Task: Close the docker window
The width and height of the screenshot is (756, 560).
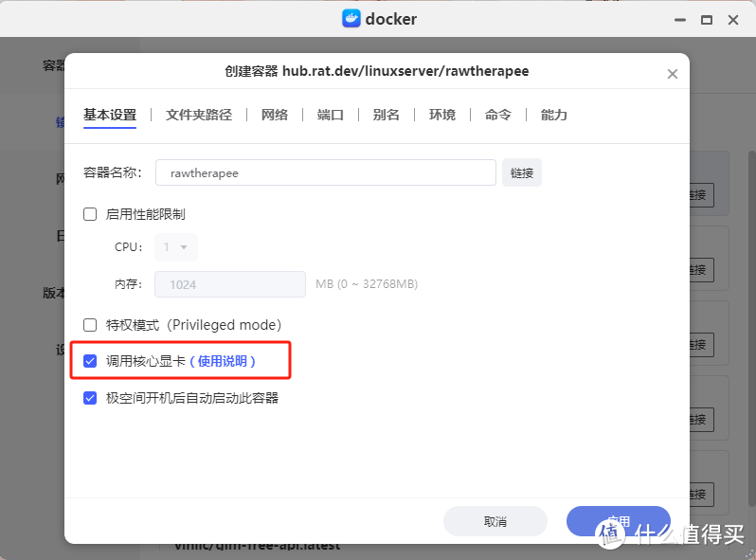Action: coord(733,20)
